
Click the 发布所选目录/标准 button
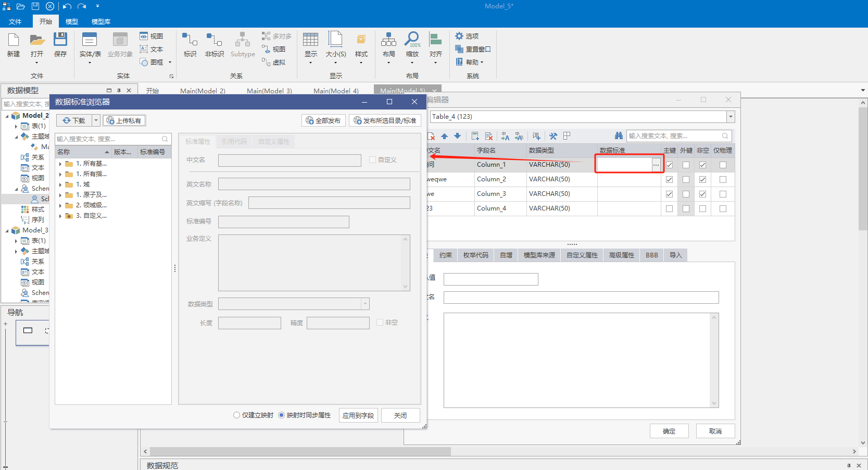pyautogui.click(x=385, y=120)
